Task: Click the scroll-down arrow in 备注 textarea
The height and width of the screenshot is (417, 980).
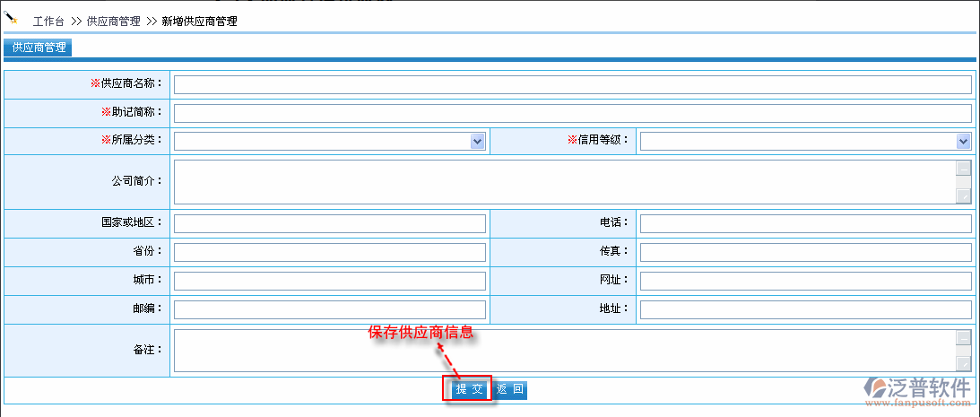Action: point(963,363)
